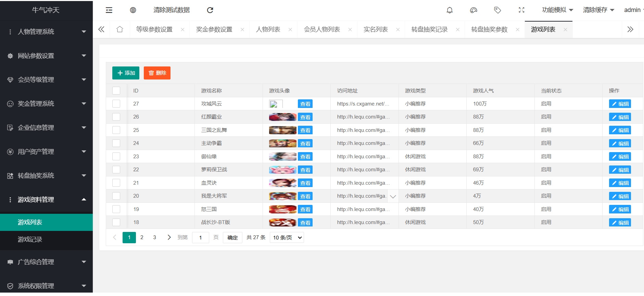Check the select-all checkbox in table header
Screen dimensions: 644x296
(116, 91)
